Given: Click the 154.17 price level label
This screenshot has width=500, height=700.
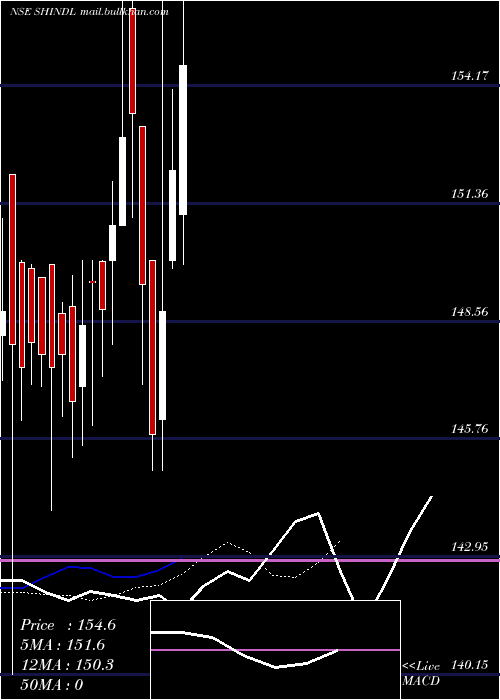Looking at the screenshot, I should [x=469, y=76].
